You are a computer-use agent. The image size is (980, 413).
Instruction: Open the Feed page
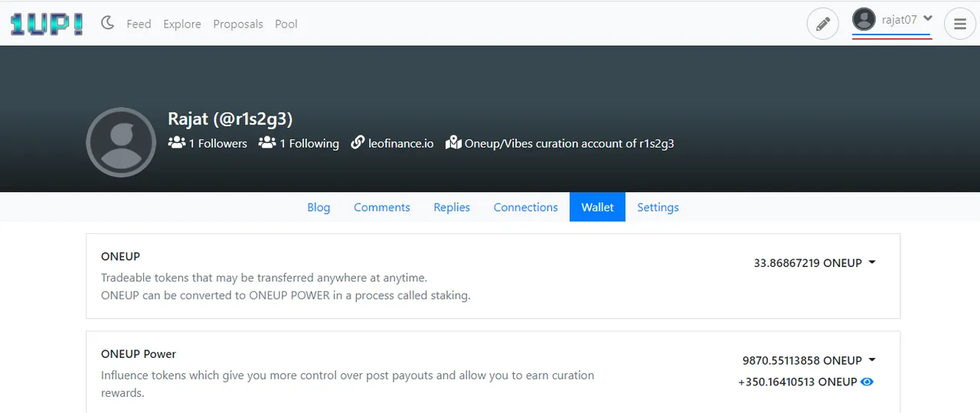(x=139, y=24)
